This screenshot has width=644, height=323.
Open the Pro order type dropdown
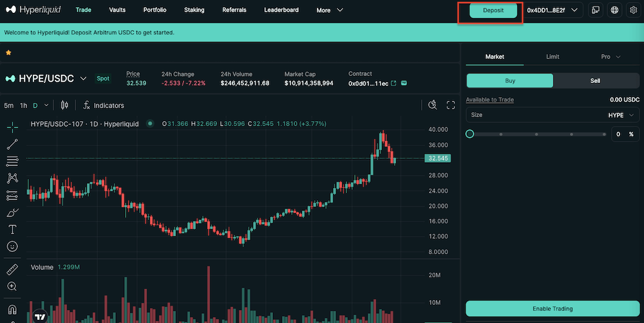[611, 57]
